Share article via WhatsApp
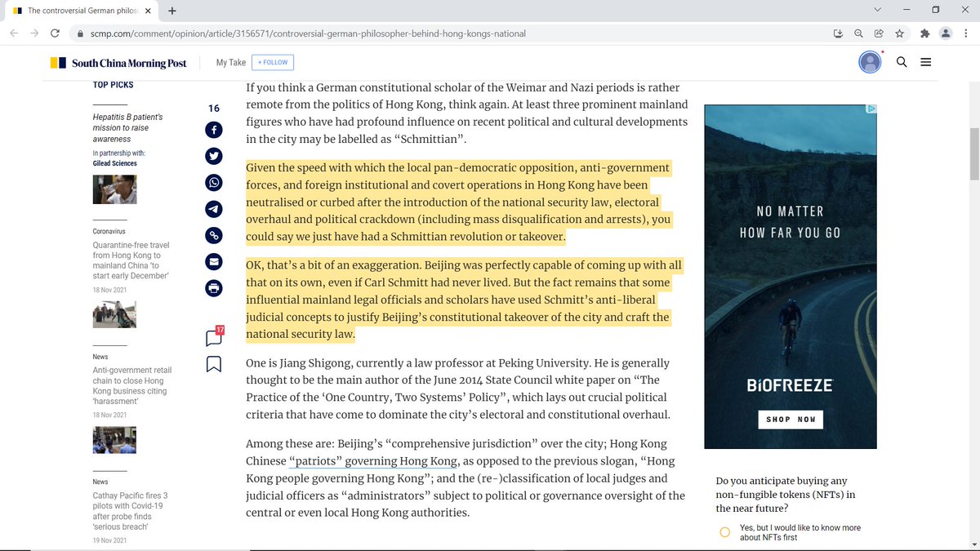The height and width of the screenshot is (551, 980). pos(214,183)
